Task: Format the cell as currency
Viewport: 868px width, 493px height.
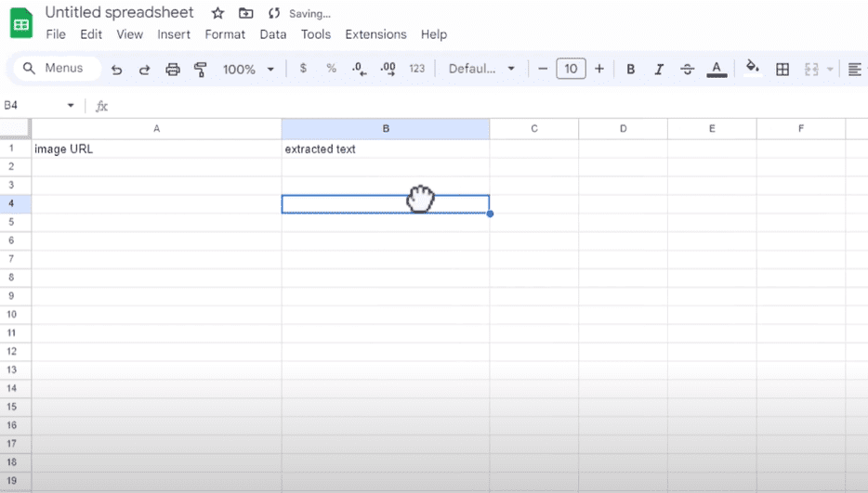Action: (x=303, y=69)
